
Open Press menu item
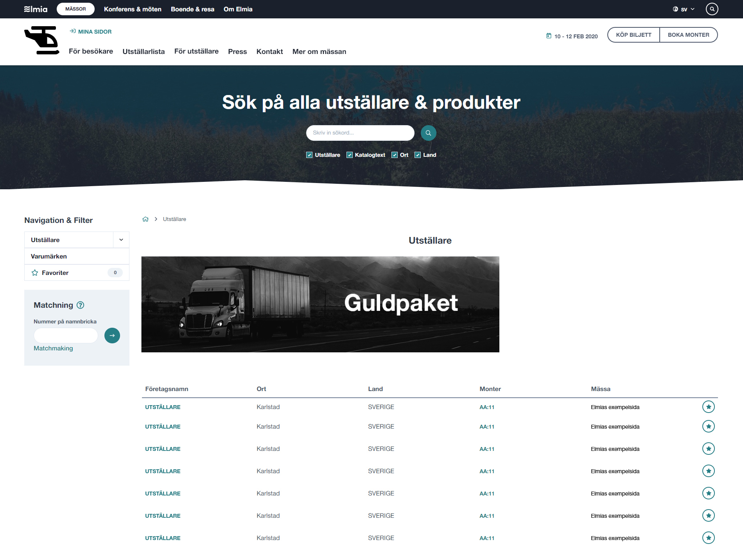coord(237,52)
